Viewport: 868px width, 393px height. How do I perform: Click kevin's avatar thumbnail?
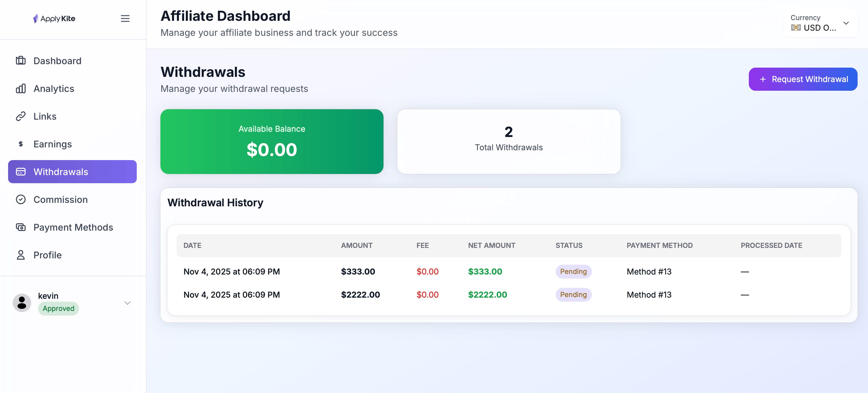[x=22, y=303]
